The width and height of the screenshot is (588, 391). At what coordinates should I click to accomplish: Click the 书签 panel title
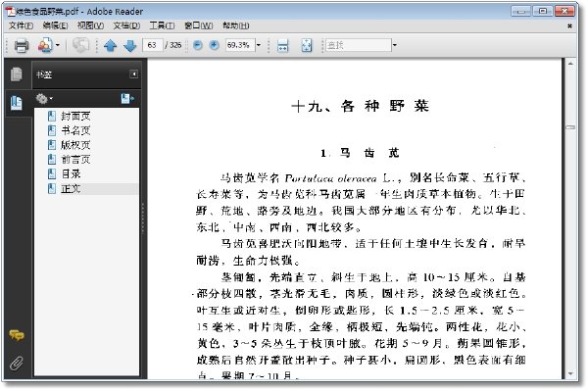(44, 74)
